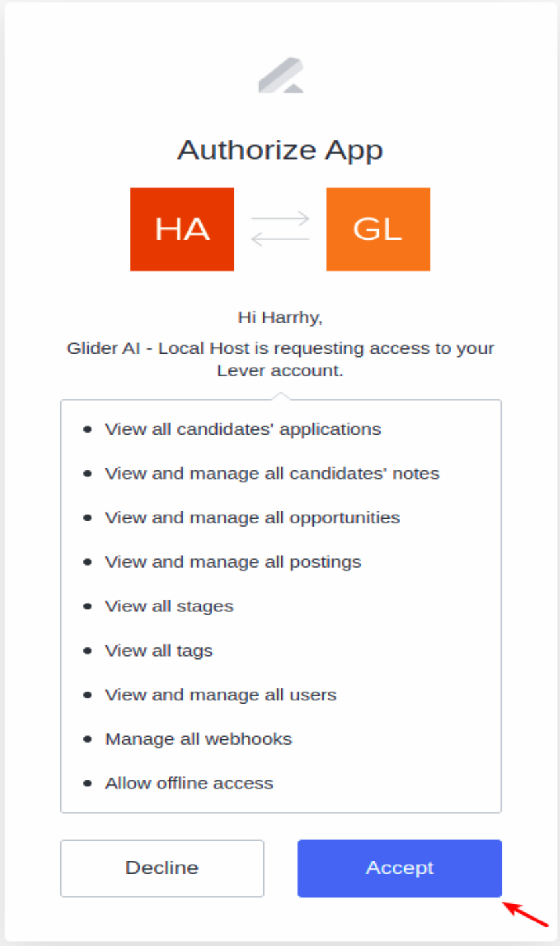Click the 'Hi Harrhy,' greeting text

[x=280, y=317]
